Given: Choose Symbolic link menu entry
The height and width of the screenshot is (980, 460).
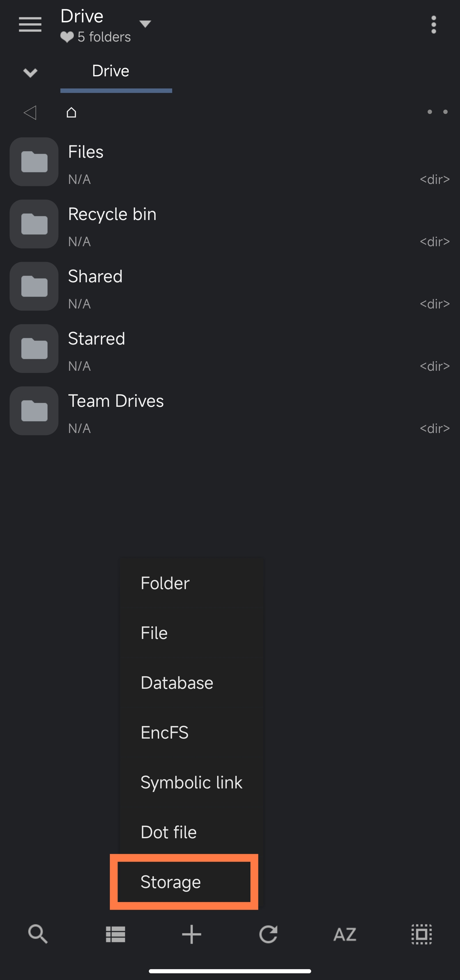Looking at the screenshot, I should 191,782.
